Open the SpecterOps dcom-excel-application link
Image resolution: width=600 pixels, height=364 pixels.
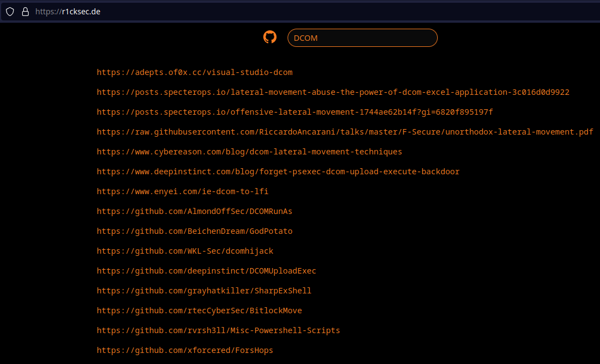(333, 92)
